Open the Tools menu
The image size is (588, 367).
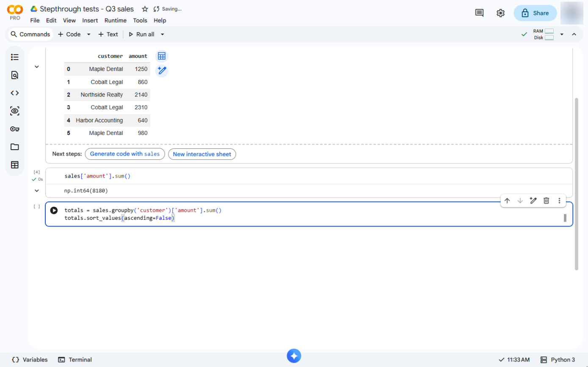140,20
